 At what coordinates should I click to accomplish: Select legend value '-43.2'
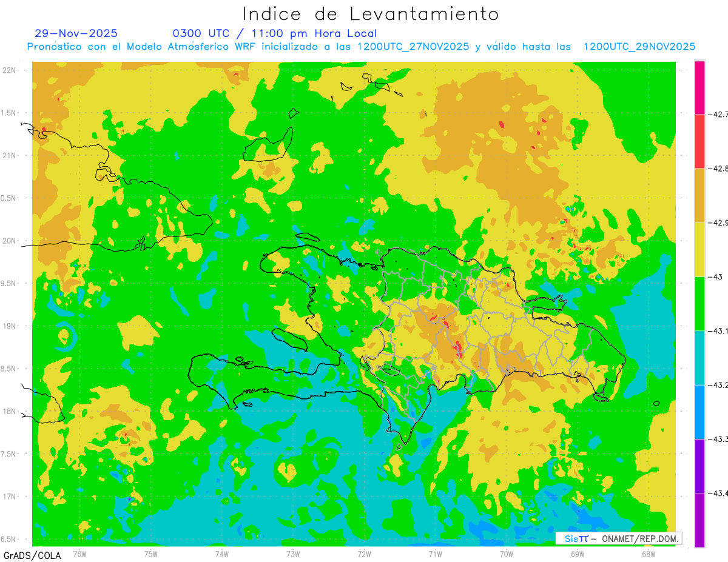click(x=718, y=385)
